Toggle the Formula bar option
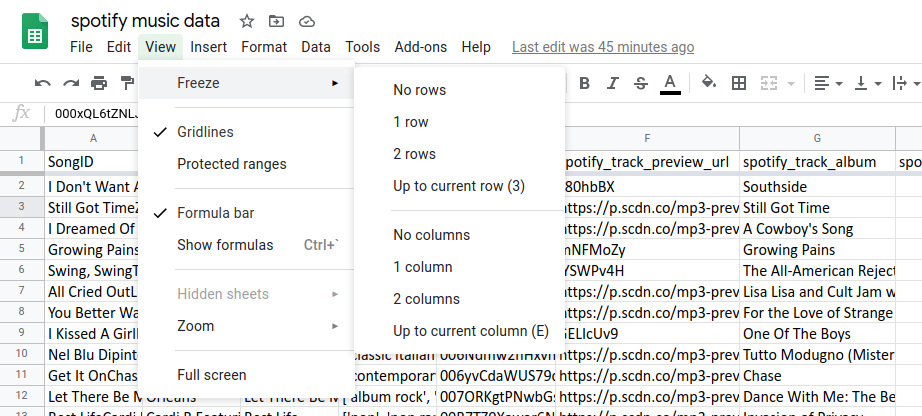This screenshot has width=922, height=416. (215, 213)
